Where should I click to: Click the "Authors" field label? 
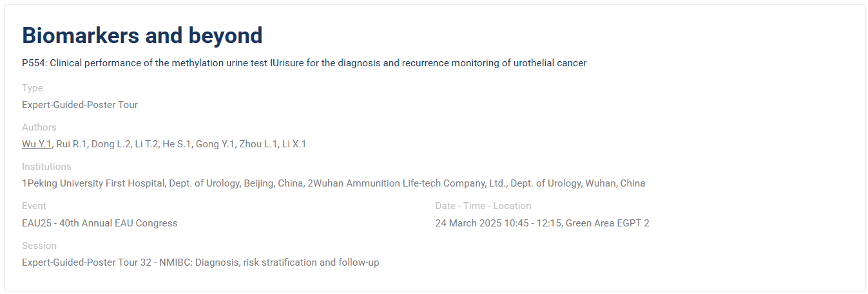pyautogui.click(x=39, y=127)
